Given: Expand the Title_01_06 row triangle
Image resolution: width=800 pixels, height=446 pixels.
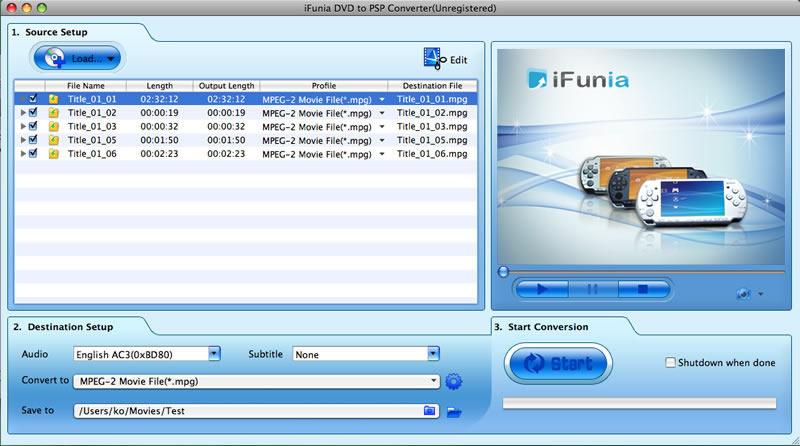Looking at the screenshot, I should [x=23, y=154].
